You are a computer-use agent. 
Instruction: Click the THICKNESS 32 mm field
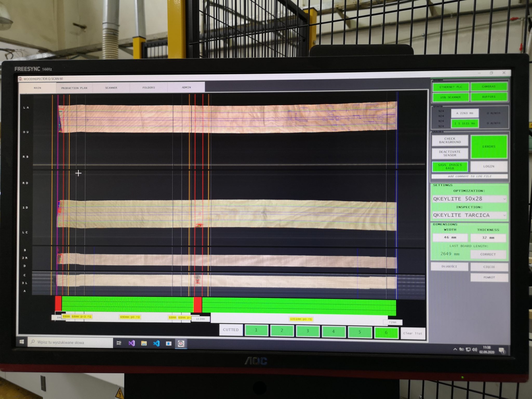(x=488, y=238)
